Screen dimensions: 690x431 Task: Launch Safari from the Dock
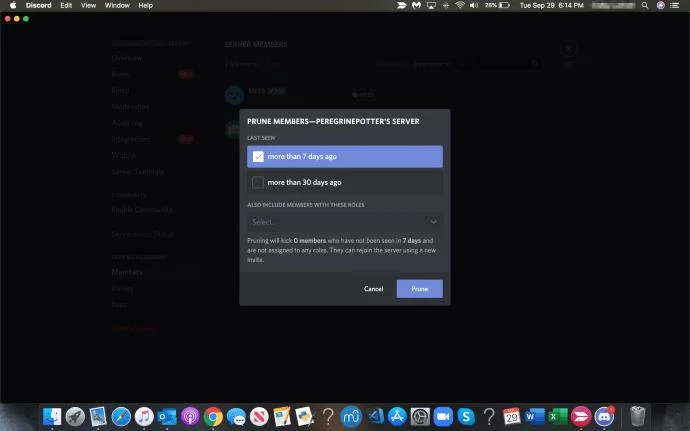click(121, 416)
